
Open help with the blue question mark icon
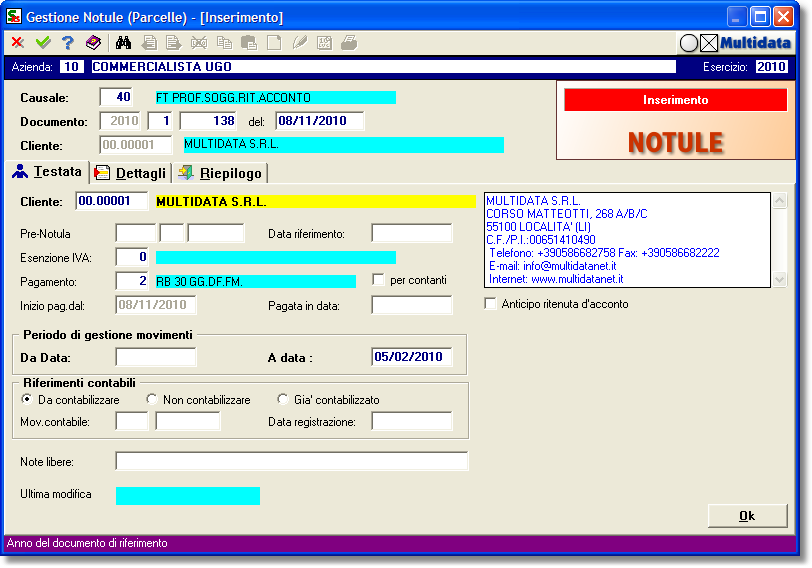point(68,42)
